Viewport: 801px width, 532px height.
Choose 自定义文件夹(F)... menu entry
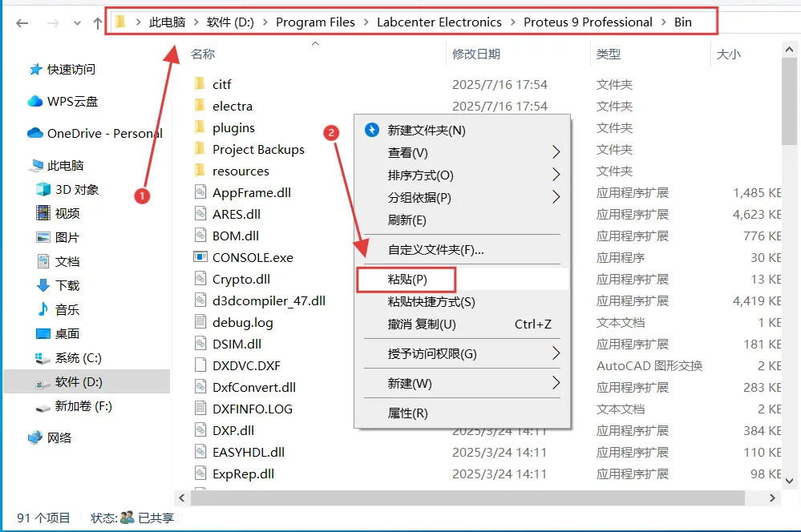[463, 250]
